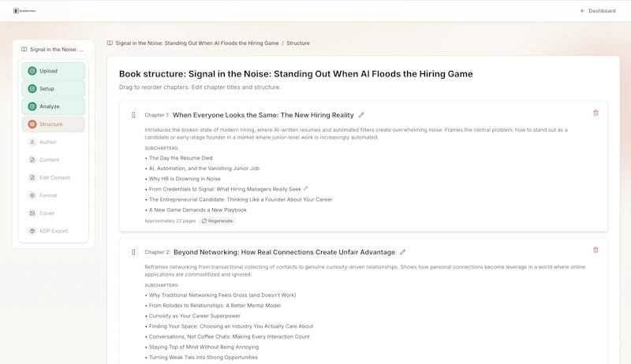Regenerate Chapter 1
This screenshot has width=631, height=364.
click(x=218, y=221)
